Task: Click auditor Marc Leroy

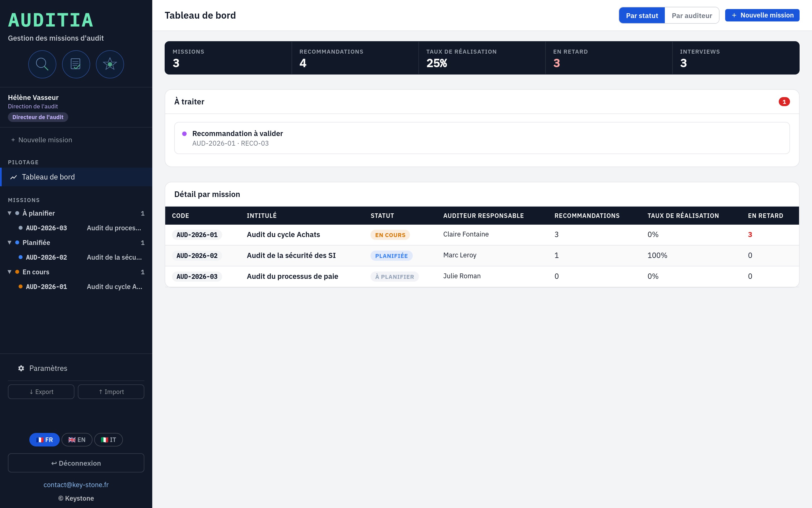Action: coord(460,255)
